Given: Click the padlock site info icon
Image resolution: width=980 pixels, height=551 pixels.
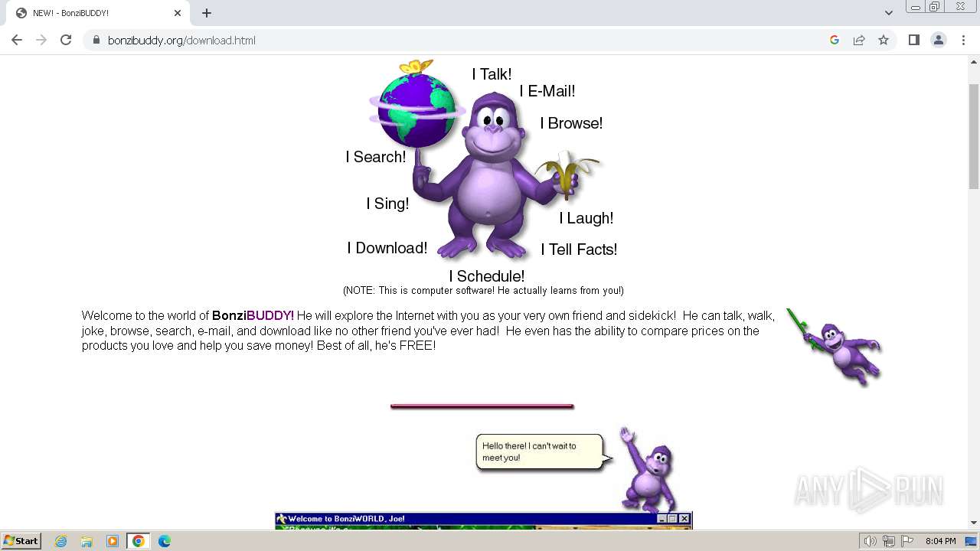Looking at the screenshot, I should tap(96, 40).
